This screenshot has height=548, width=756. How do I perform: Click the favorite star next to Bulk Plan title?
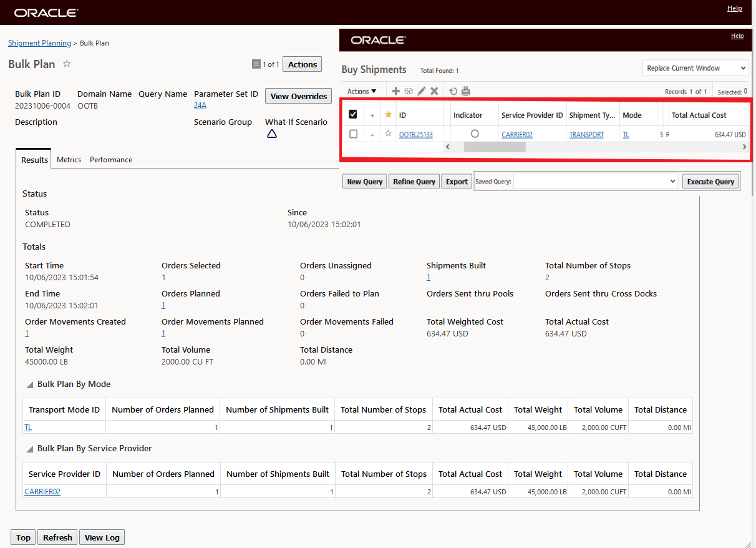pos(67,64)
